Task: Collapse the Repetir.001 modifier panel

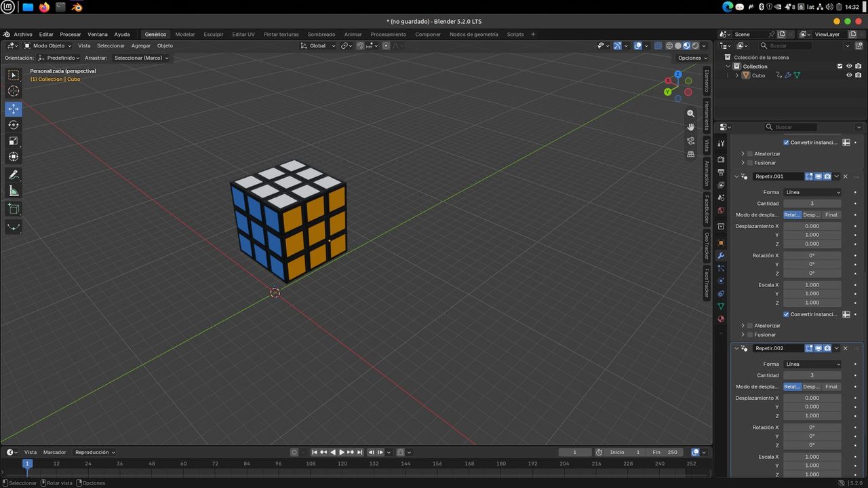Action: [736, 176]
